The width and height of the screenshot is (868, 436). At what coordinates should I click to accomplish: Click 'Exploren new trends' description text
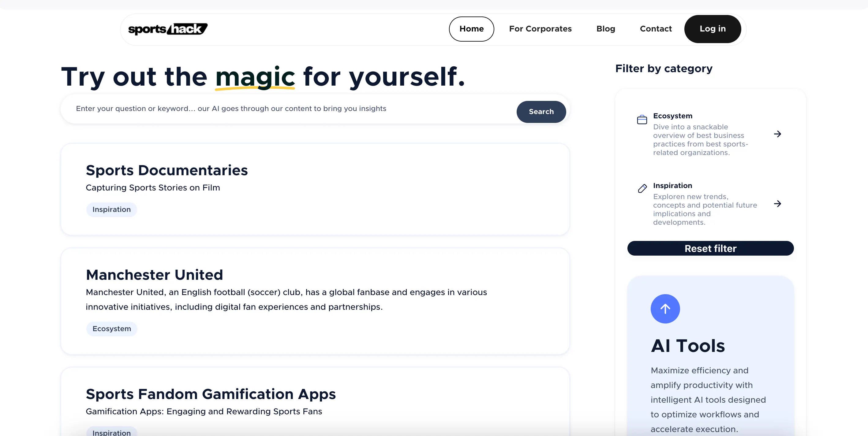point(705,209)
